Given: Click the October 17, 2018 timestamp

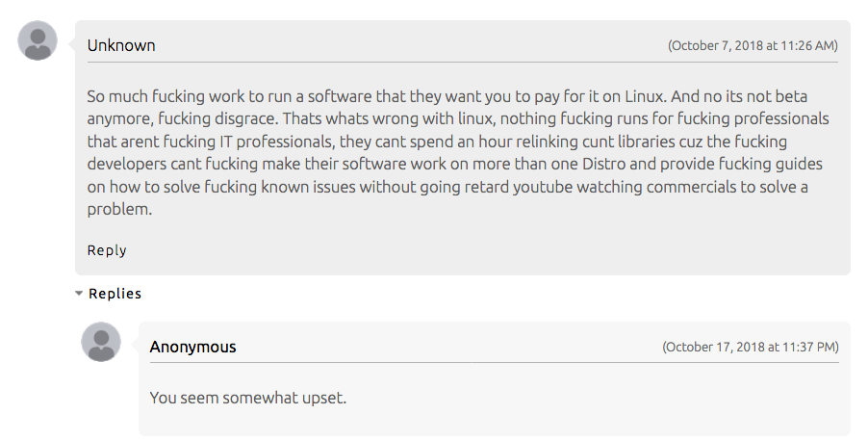Looking at the screenshot, I should click(x=751, y=347).
